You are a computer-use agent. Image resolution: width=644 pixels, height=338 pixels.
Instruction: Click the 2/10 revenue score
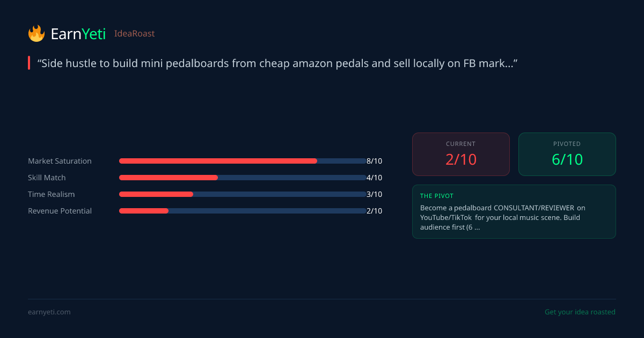pos(374,211)
